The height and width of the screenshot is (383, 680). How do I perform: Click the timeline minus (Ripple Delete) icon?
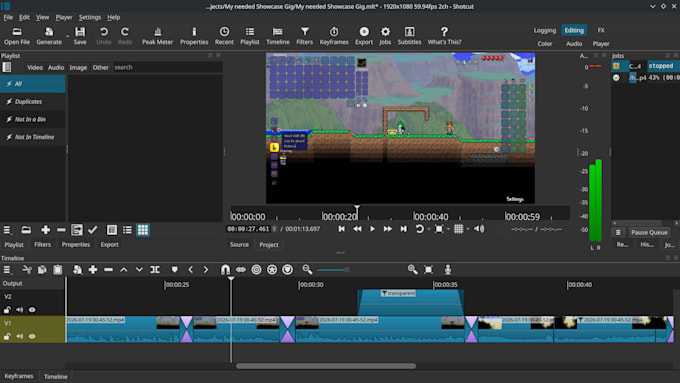[x=108, y=270]
